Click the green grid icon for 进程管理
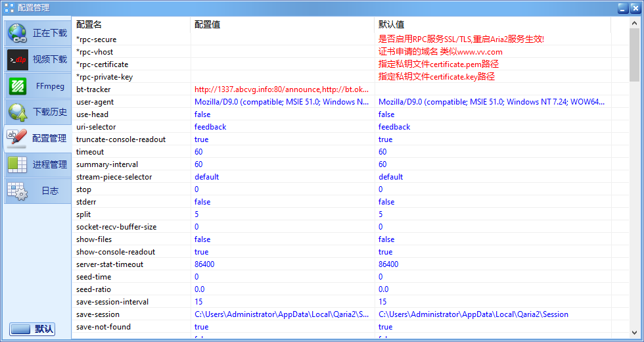 click(17, 165)
